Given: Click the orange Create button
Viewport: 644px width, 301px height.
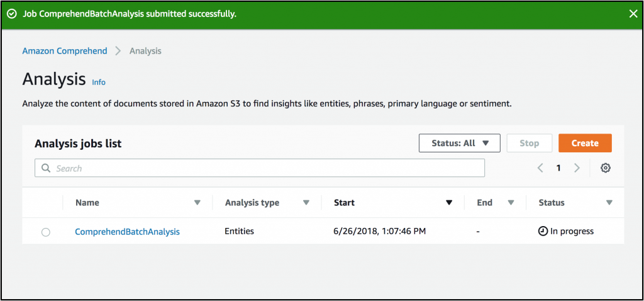Looking at the screenshot, I should click(x=585, y=143).
